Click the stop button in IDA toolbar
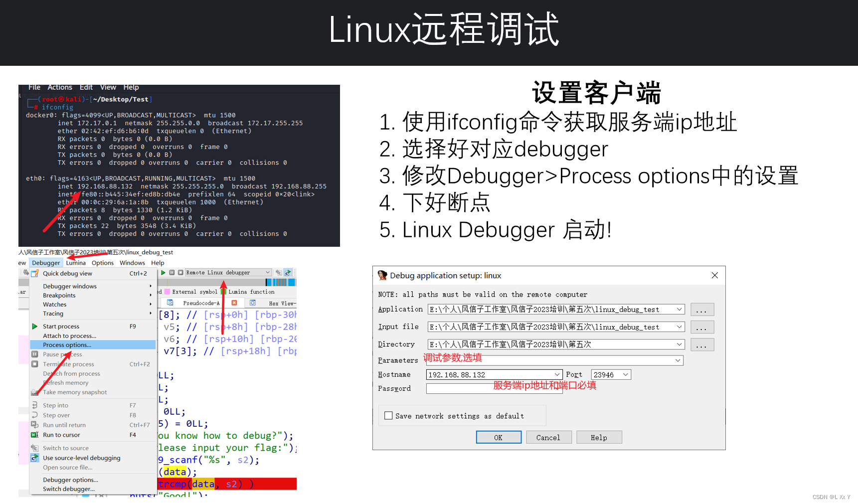The width and height of the screenshot is (858, 504). tap(180, 273)
